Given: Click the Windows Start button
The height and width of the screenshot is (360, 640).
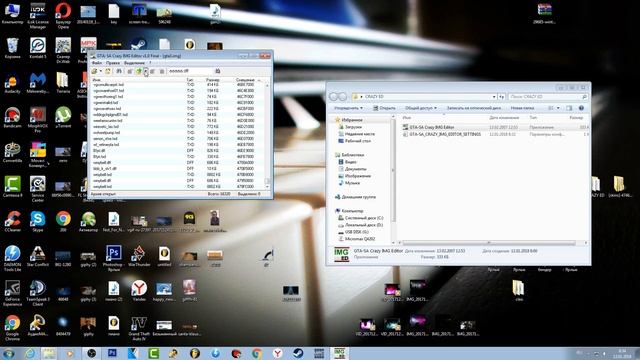Looking at the screenshot, I should pyautogui.click(x=9, y=353).
